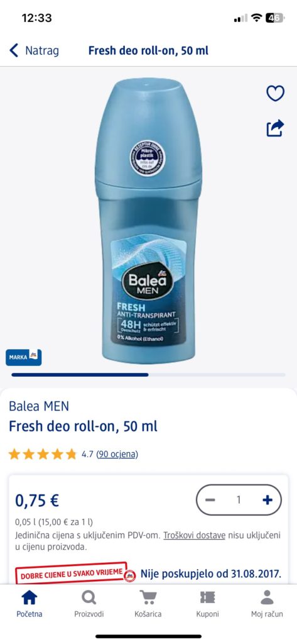This screenshot has width=297, height=644.
Task: Tap the five-star rating row
Action: coord(43,454)
